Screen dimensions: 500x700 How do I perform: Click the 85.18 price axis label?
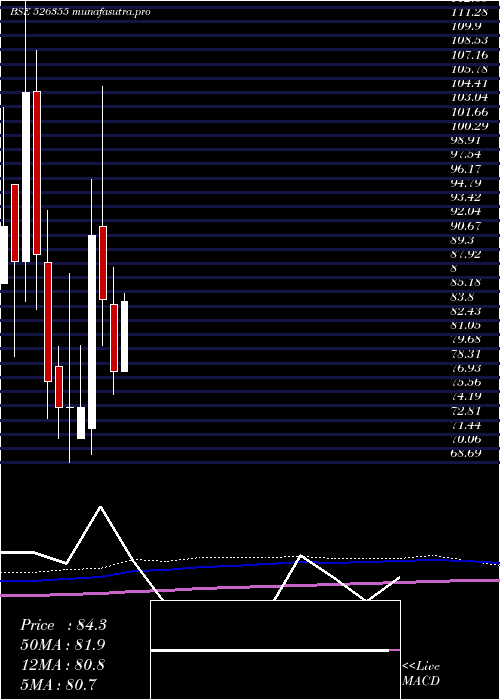(467, 283)
